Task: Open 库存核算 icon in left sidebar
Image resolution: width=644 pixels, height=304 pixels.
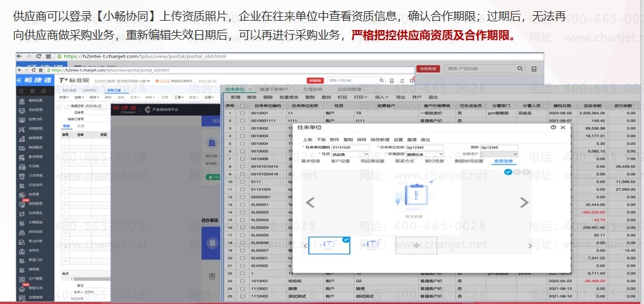Action: 22,232
